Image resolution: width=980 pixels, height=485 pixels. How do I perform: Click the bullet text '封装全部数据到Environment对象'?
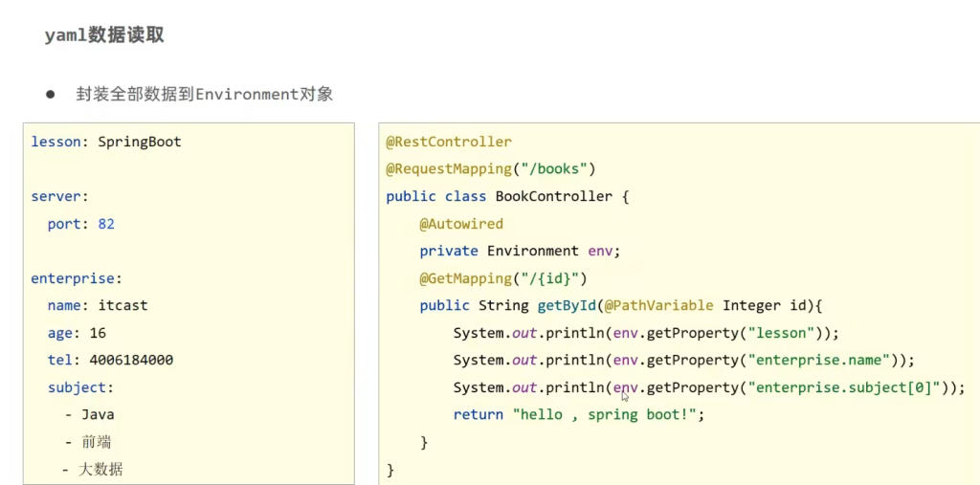[x=204, y=95]
